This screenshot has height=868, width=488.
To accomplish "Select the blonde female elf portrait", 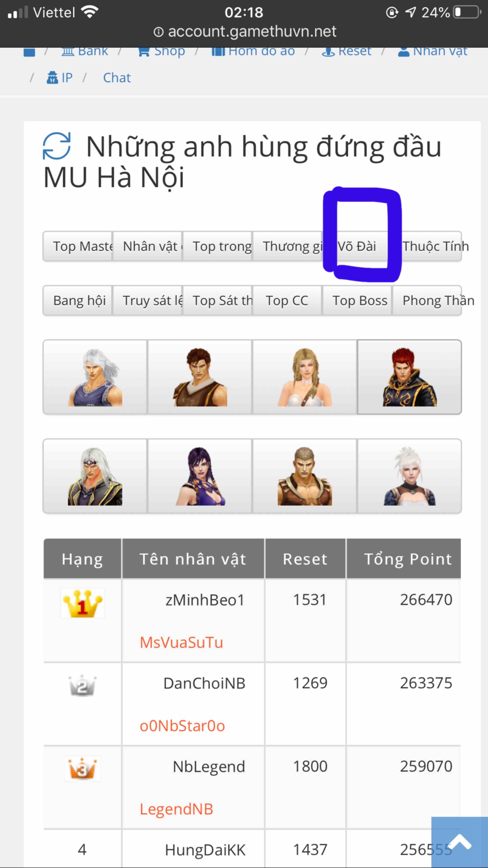I will tap(304, 377).
